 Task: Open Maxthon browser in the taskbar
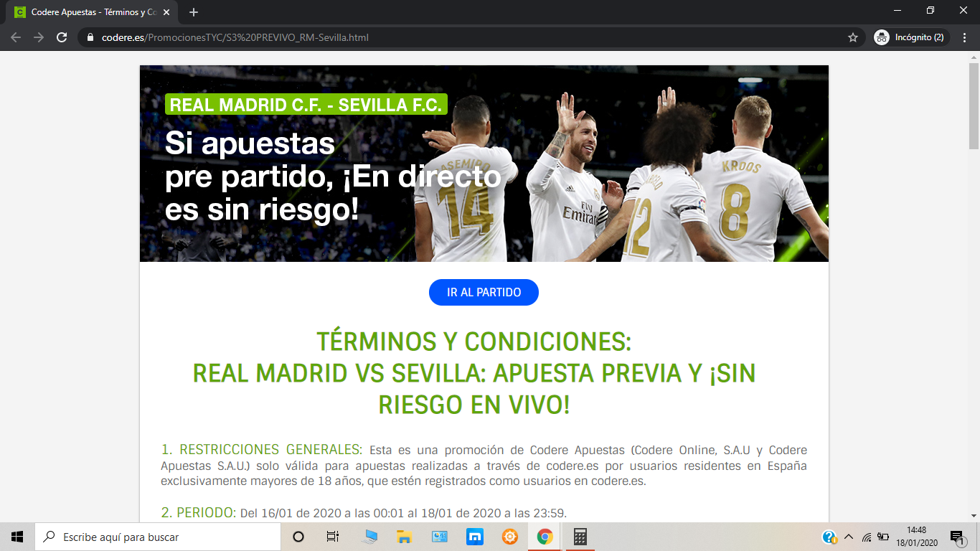tap(474, 537)
